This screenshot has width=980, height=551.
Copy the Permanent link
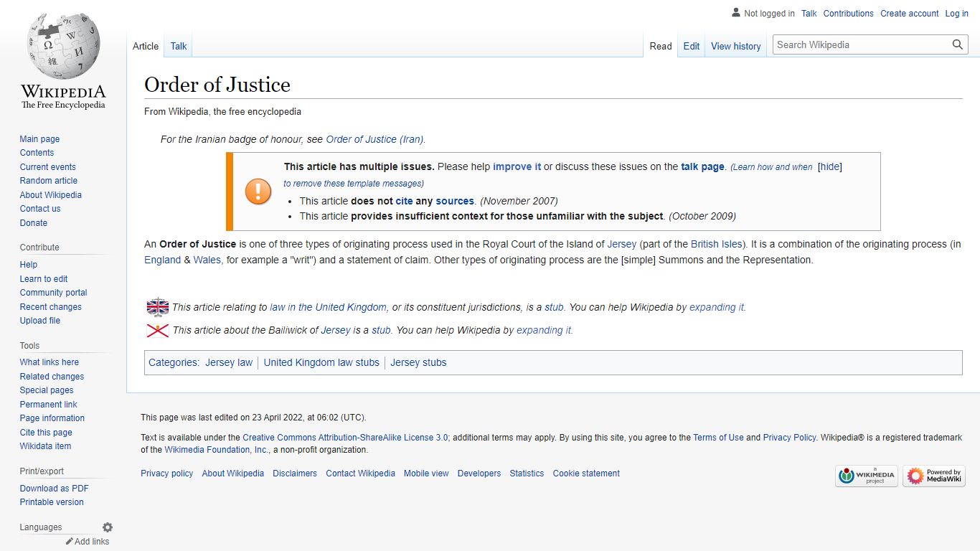point(48,405)
